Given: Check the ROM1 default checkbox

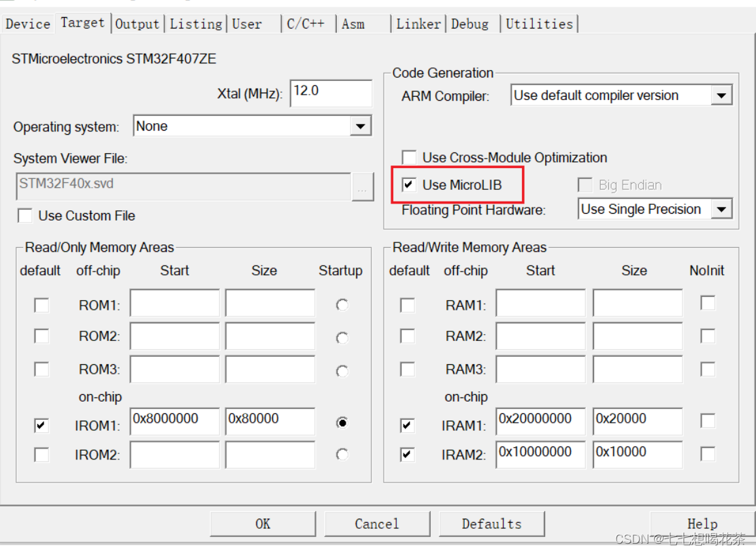Looking at the screenshot, I should (x=42, y=305).
